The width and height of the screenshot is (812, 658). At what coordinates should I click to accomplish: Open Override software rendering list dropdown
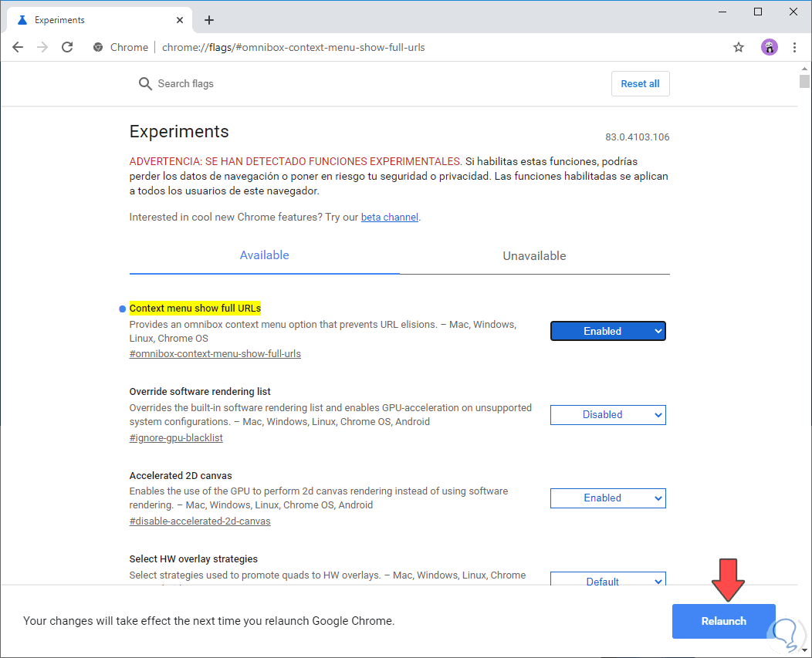[608, 415]
